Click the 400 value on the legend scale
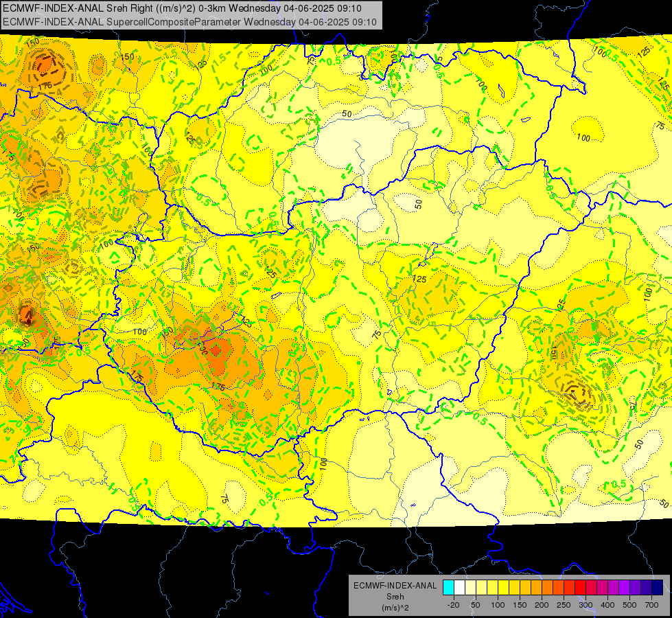This screenshot has width=672, height=618. pyautogui.click(x=607, y=605)
